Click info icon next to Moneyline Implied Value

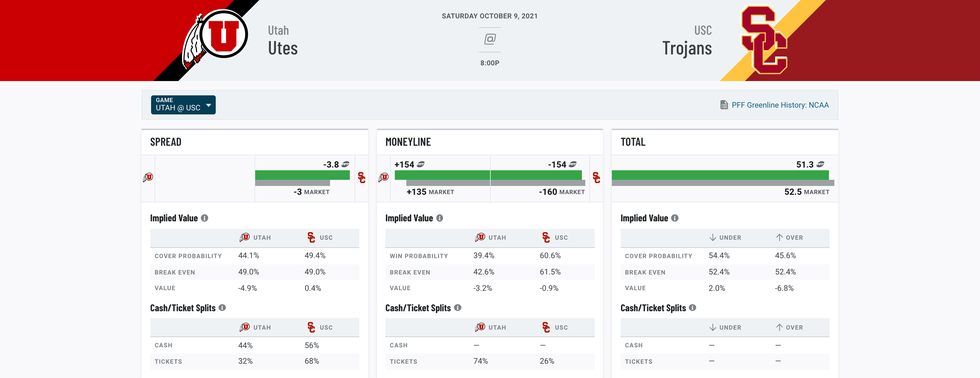click(440, 218)
